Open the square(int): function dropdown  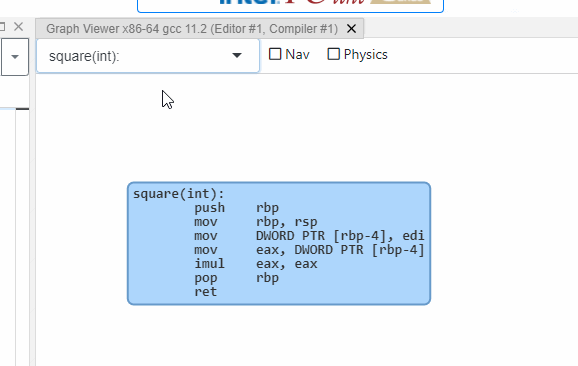pos(148,56)
